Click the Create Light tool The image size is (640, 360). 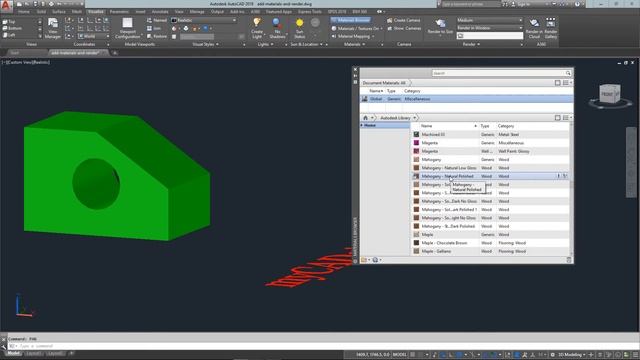pos(257,28)
